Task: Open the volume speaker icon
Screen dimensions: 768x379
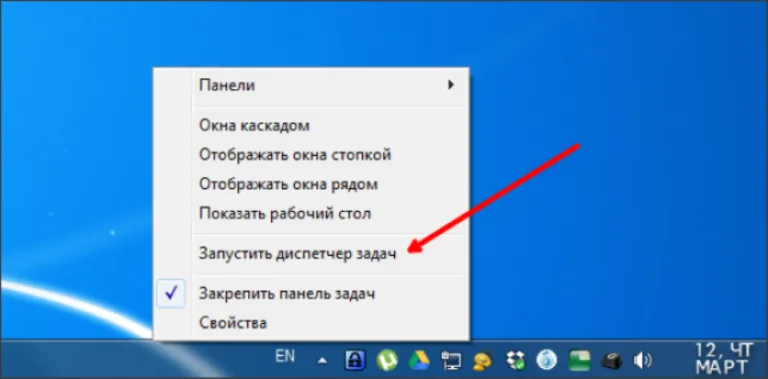Action: [x=642, y=361]
